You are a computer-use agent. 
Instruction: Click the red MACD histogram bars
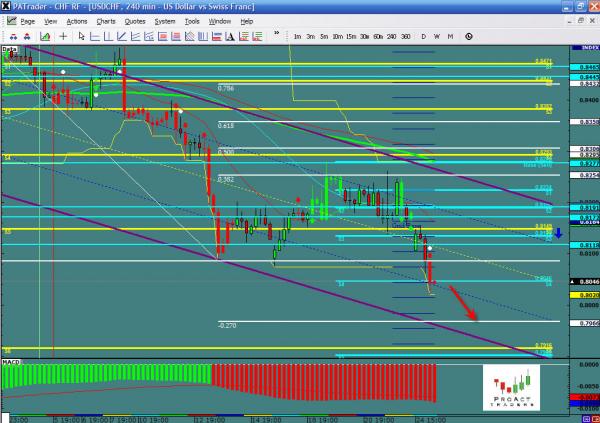pos(320,382)
